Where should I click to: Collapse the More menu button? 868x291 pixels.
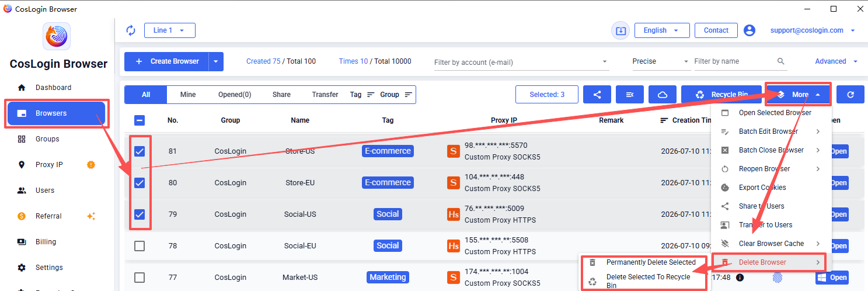pos(799,95)
